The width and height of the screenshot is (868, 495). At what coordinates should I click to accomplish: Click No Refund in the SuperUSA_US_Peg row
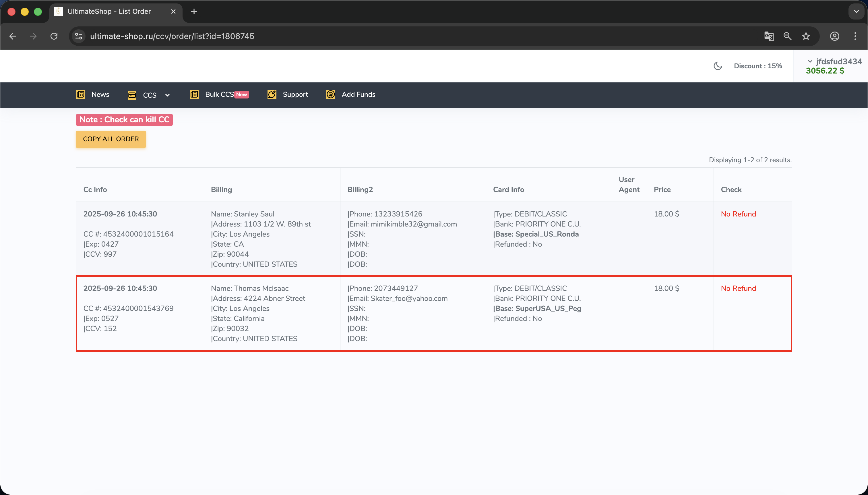pos(739,289)
